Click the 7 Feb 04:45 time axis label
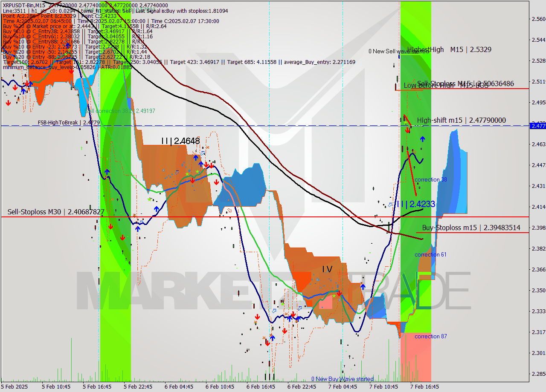The height and width of the screenshot is (392, 546). (x=343, y=387)
